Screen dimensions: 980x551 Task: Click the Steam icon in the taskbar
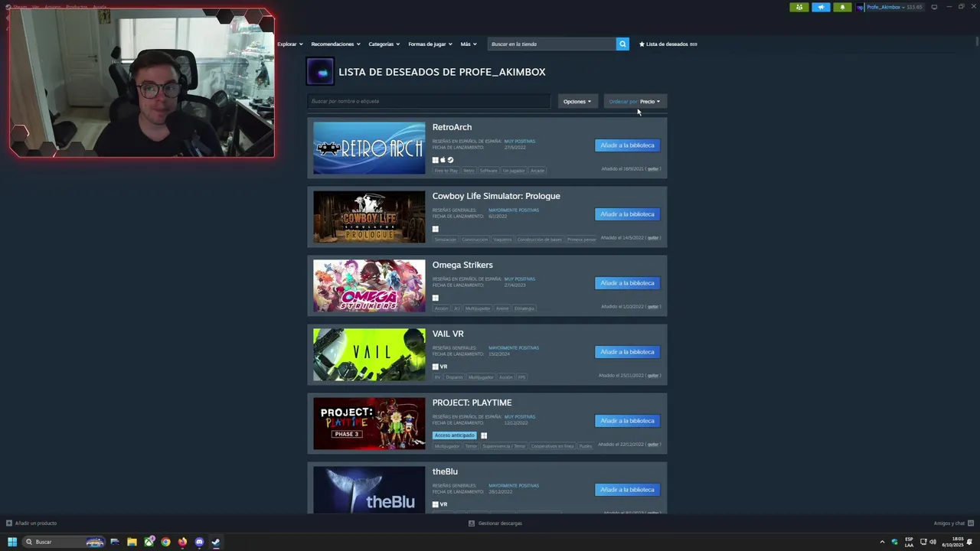(x=216, y=542)
